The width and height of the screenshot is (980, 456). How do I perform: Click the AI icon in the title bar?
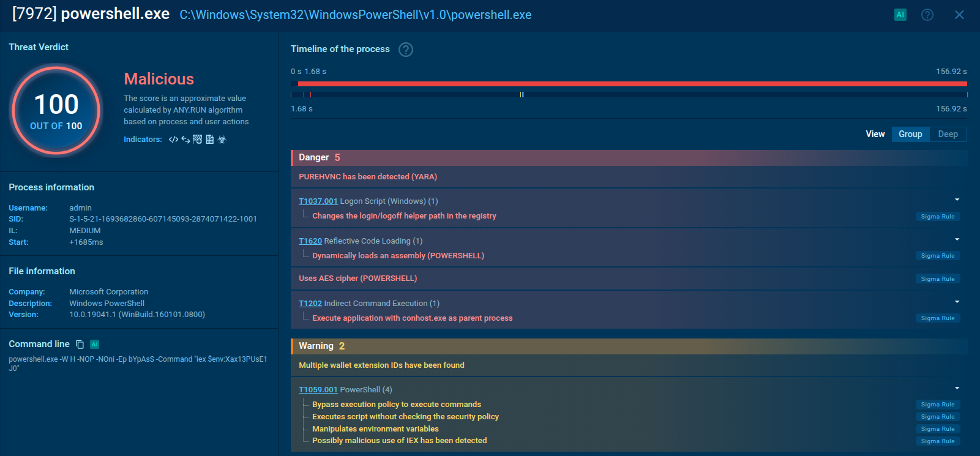tap(900, 15)
